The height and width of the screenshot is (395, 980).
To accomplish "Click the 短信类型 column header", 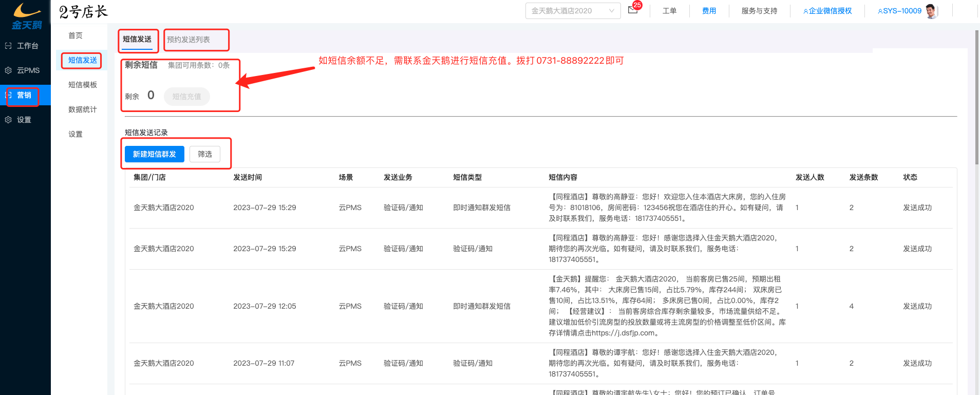I will coord(467,177).
